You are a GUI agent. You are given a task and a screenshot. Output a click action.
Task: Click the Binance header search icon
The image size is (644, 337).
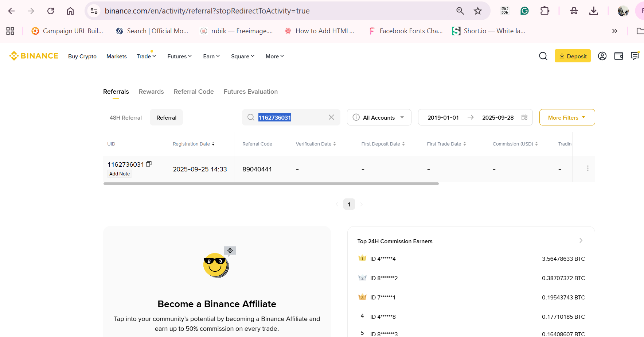coord(543,56)
